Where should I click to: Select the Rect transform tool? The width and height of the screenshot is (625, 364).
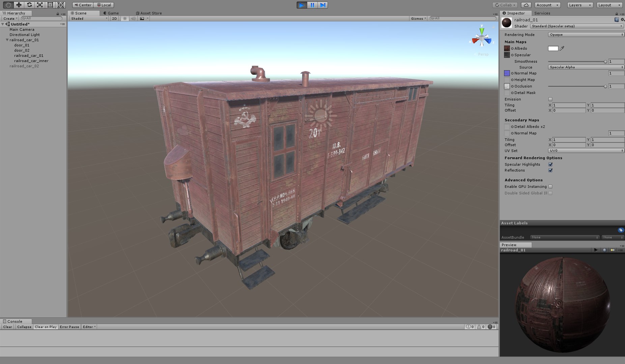pos(50,5)
